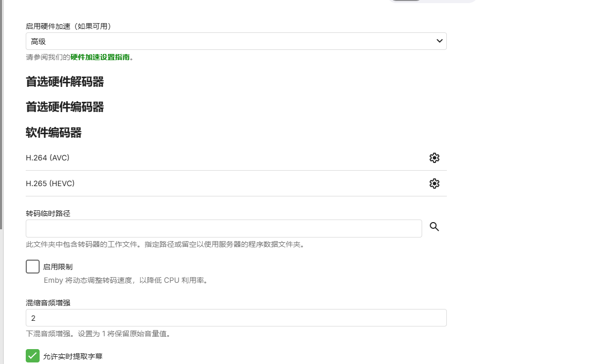Click chevron arrow of hardware acceleration dropdown
609x364 pixels.
point(439,41)
